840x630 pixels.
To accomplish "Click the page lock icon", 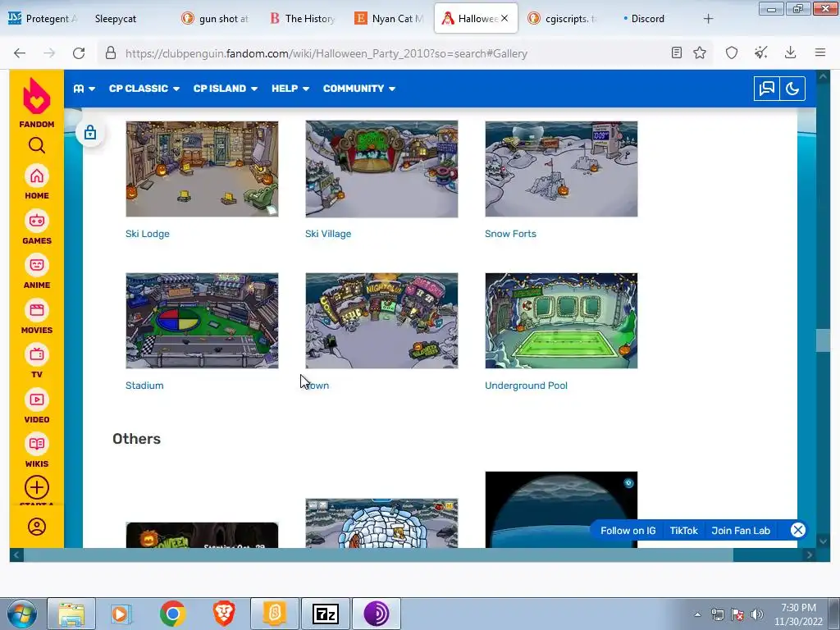I will 90,132.
